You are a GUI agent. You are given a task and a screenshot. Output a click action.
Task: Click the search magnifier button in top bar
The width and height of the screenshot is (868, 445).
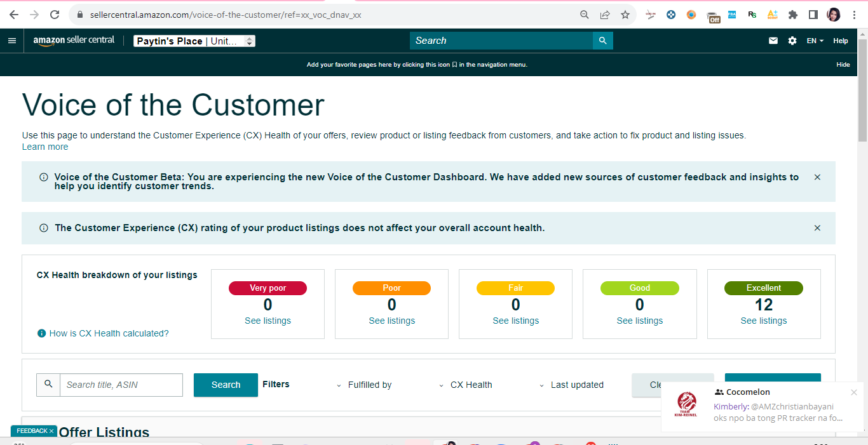click(603, 41)
